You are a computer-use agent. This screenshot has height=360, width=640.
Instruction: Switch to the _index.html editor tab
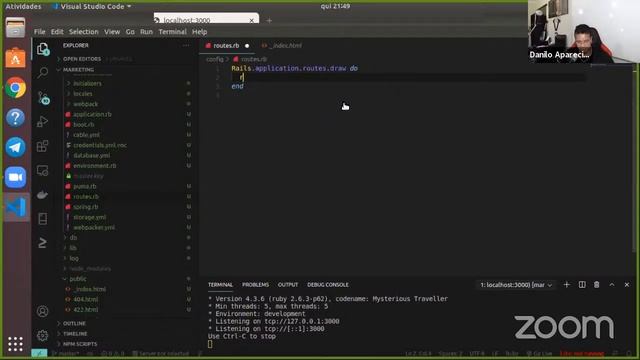tap(282, 46)
